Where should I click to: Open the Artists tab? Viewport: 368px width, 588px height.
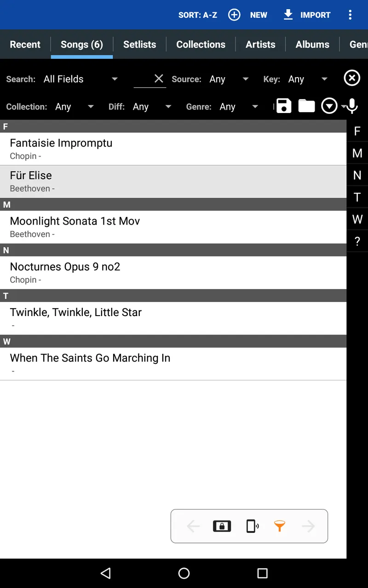260,44
